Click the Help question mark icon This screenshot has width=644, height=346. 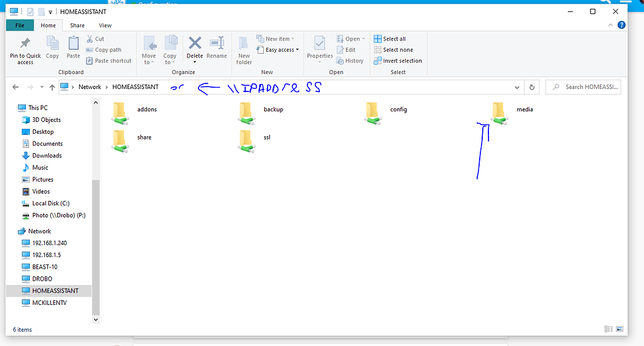pos(622,25)
